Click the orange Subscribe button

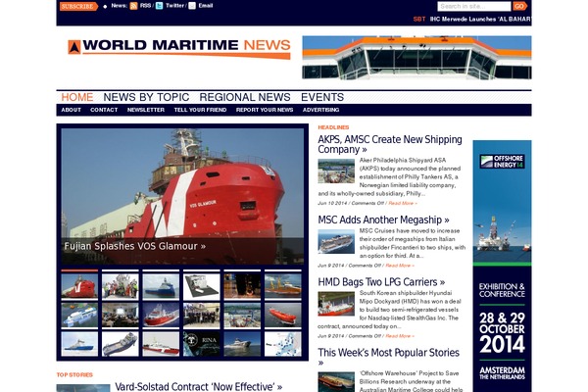click(78, 6)
